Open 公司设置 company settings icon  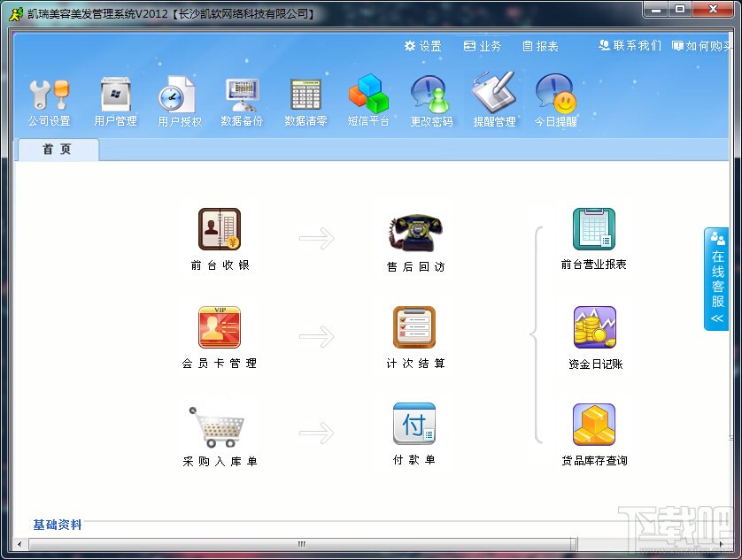pos(50,101)
